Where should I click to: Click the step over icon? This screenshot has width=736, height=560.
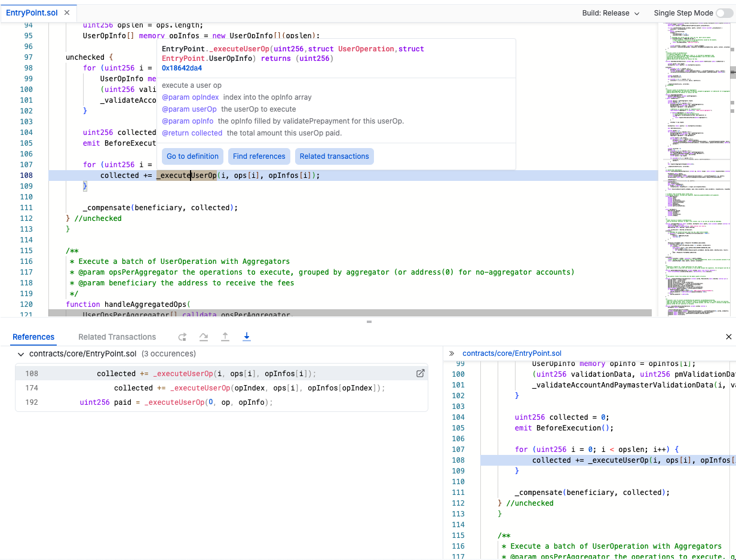tap(204, 337)
